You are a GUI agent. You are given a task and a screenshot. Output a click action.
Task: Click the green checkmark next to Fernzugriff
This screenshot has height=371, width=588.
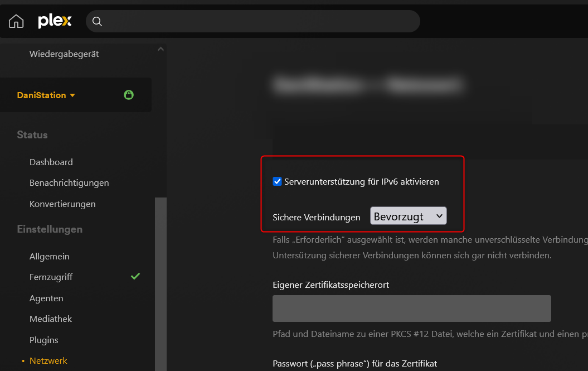pyautogui.click(x=135, y=276)
